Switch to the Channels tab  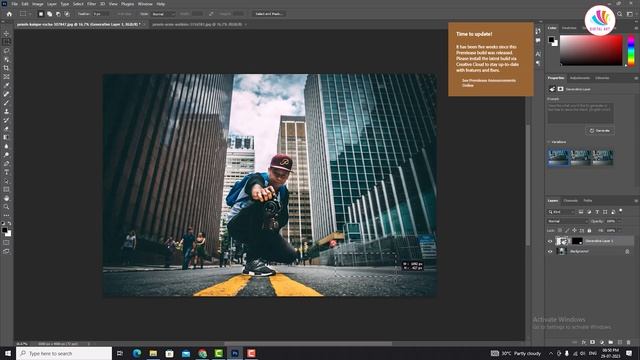pos(570,201)
